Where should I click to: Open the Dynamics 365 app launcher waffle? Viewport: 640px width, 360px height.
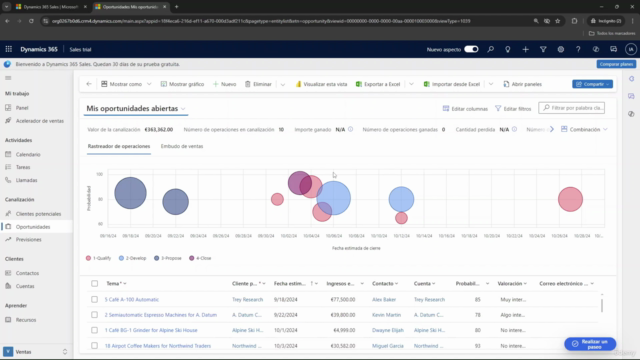pyautogui.click(x=9, y=49)
